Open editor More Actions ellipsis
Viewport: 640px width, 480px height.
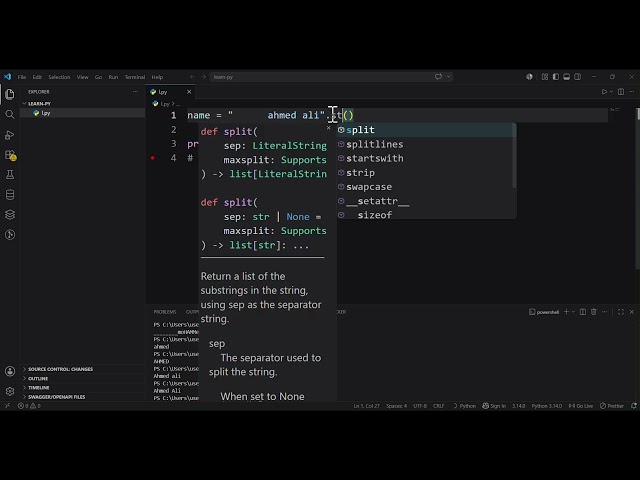632,92
